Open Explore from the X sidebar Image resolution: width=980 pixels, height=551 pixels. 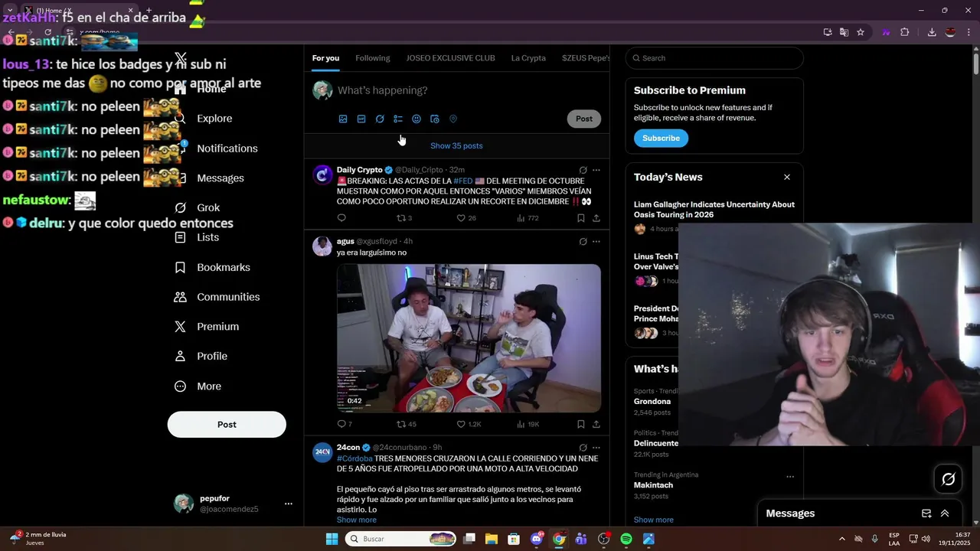click(214, 119)
